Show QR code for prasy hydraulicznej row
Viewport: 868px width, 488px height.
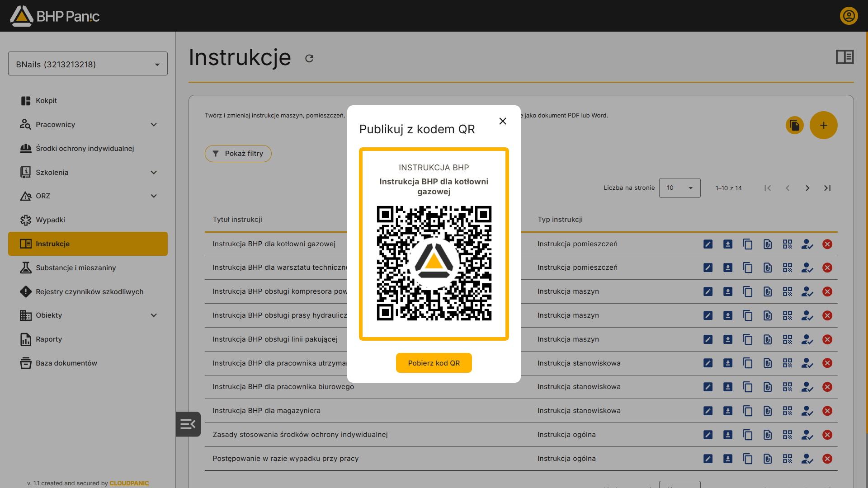(x=788, y=315)
